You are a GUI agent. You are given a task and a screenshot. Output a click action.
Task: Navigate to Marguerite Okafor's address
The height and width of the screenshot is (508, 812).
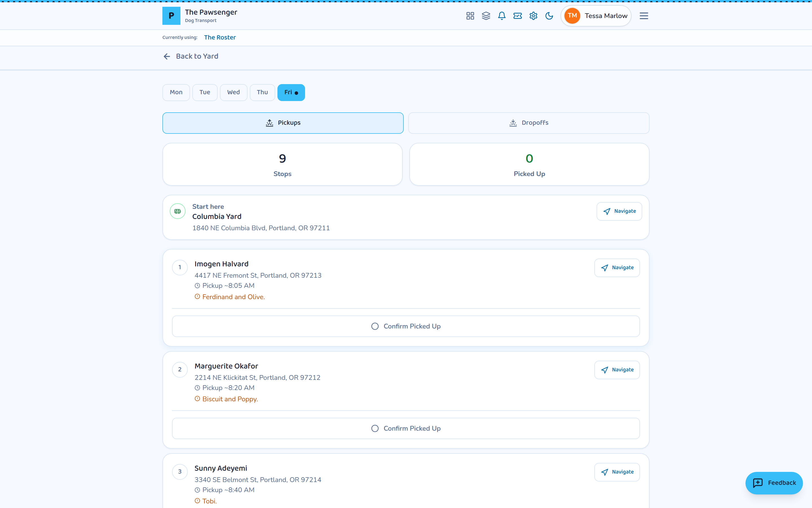617,370
